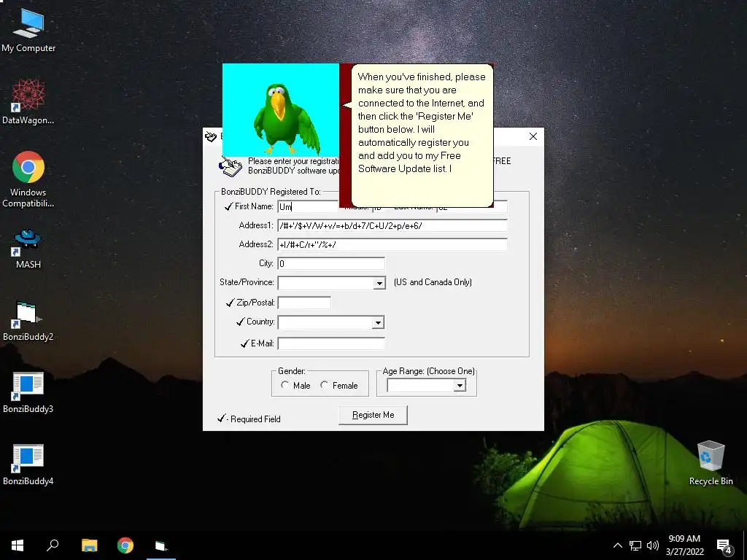Click the '(US and Canada Only)' note
Viewport: 747px width, 560px height.
click(x=433, y=282)
